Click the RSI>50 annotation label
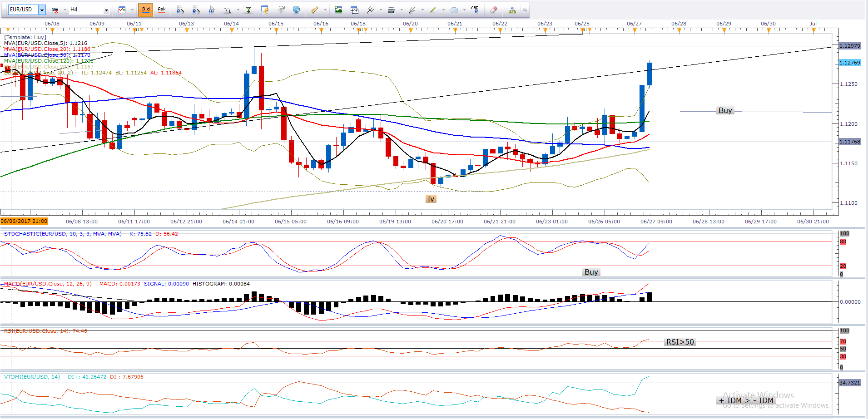This screenshot has width=868, height=419. coord(680,342)
